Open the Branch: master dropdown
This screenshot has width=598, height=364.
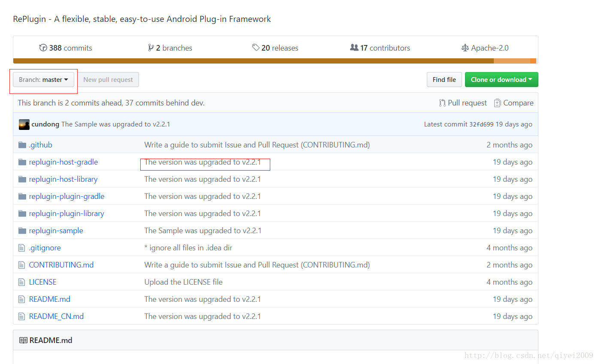pyautogui.click(x=43, y=80)
